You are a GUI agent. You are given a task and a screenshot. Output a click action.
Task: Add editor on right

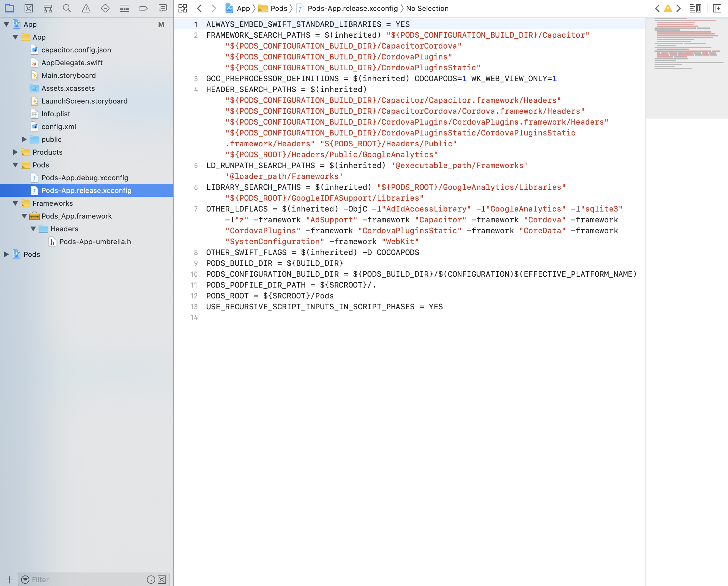pos(717,8)
